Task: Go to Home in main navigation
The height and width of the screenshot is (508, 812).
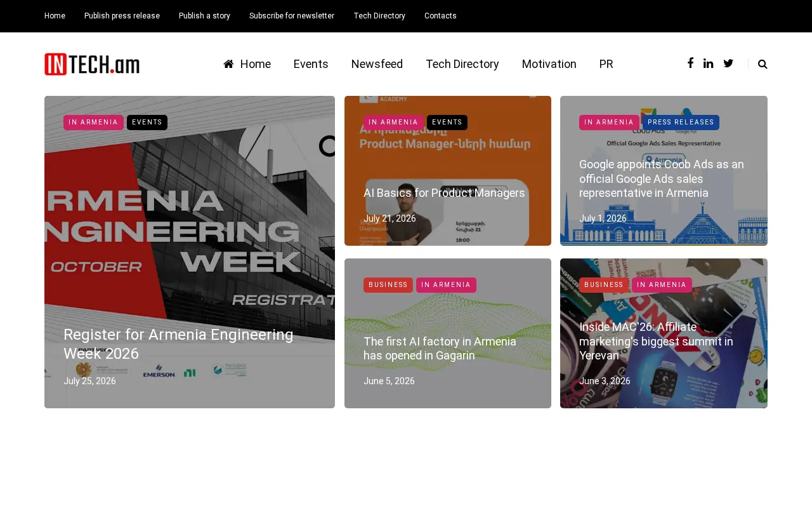Action: point(247,64)
